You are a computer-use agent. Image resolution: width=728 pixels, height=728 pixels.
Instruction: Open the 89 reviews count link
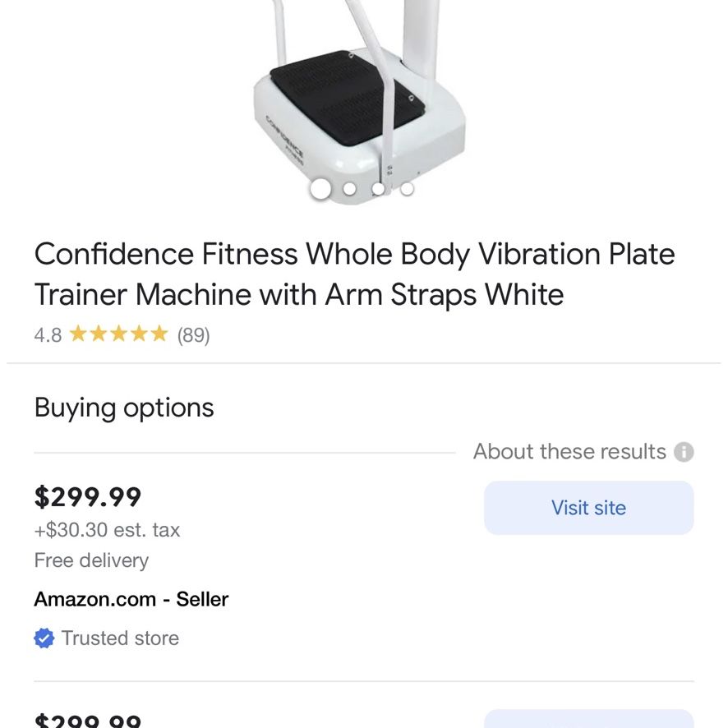click(x=194, y=334)
